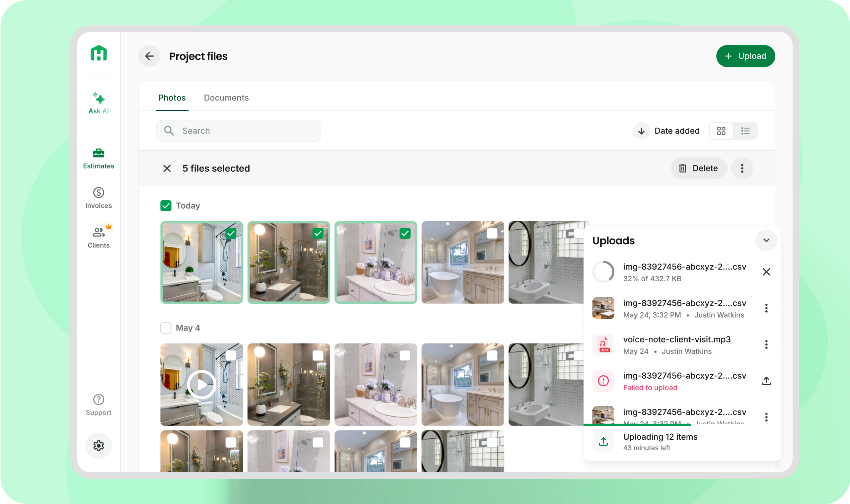Play the video in May 4 group
This screenshot has height=504, width=850.
tap(201, 385)
